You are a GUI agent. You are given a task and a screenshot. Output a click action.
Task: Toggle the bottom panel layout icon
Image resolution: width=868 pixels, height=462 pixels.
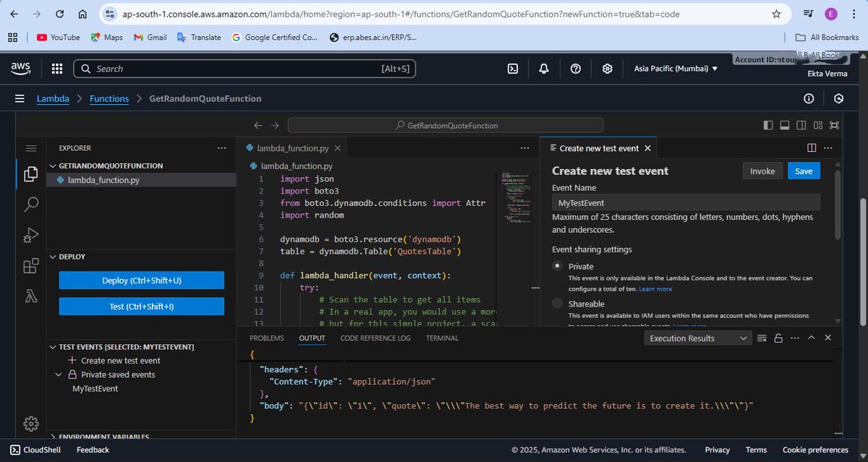(x=785, y=125)
